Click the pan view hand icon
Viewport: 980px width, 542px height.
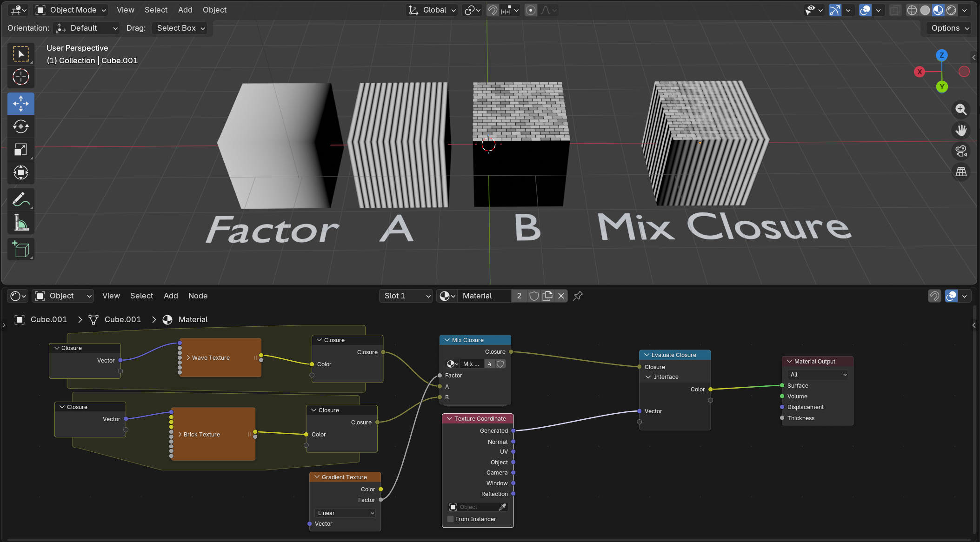click(x=961, y=131)
